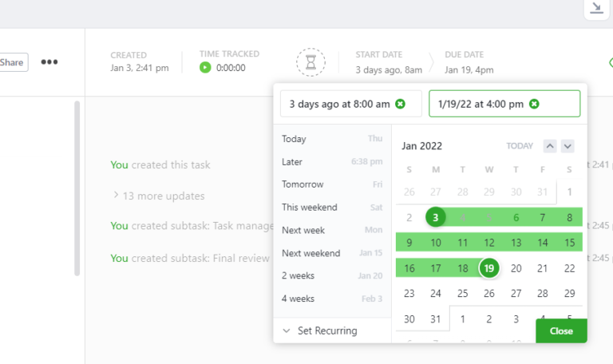The width and height of the screenshot is (613, 364).
Task: Pick the This weekend option
Action: coord(310,208)
